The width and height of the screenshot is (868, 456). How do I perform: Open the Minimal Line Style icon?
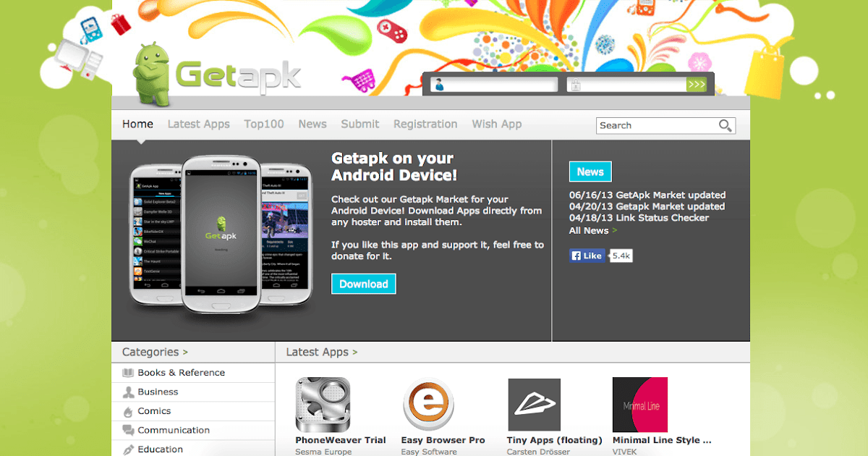[x=640, y=405]
